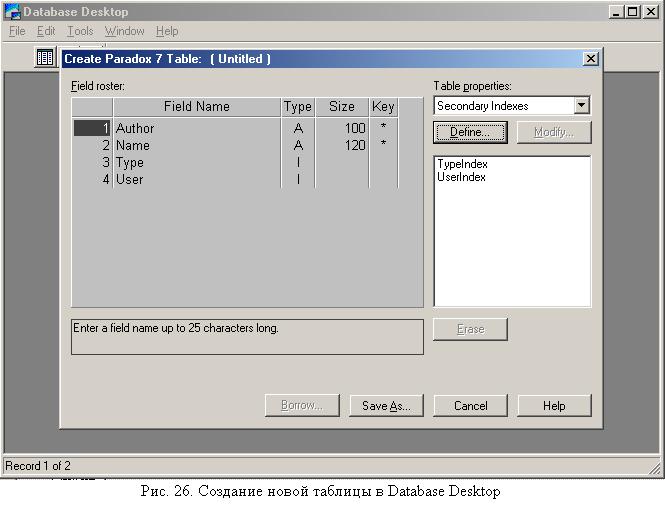Open the Edit menu
The image size is (665, 513).
coord(46,31)
